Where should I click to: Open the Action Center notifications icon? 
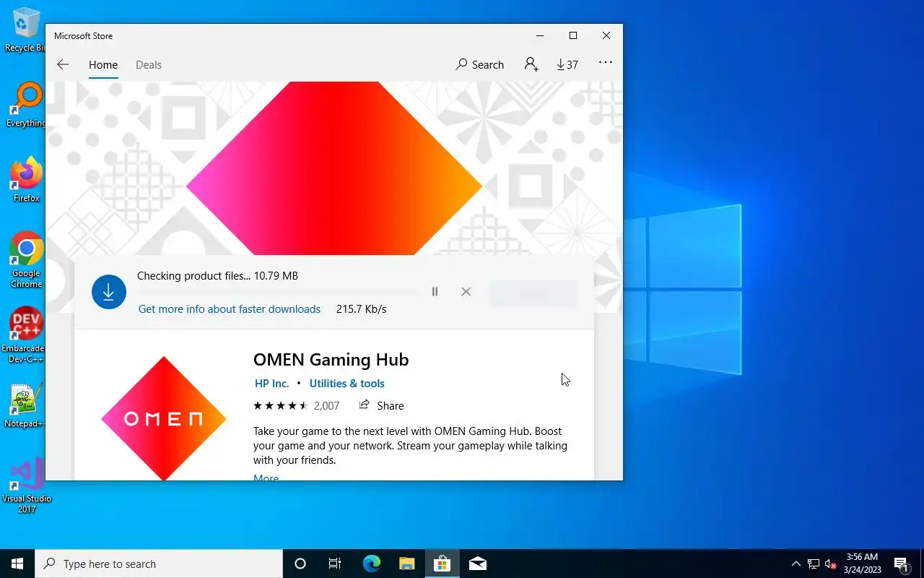point(901,564)
